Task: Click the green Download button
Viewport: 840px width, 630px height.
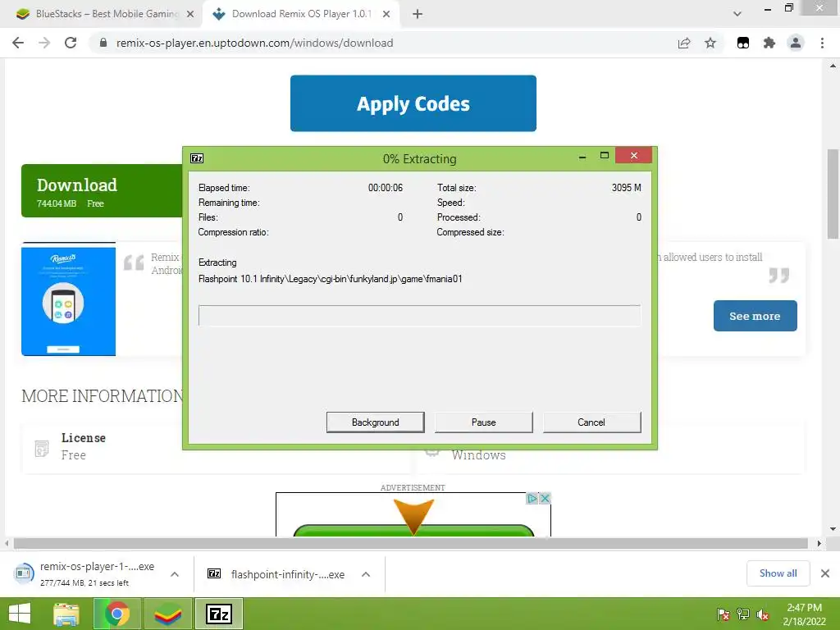Action: click(x=102, y=190)
